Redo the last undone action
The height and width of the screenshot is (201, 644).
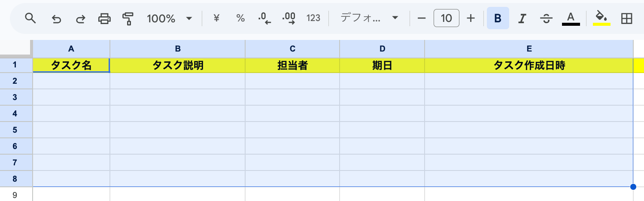tap(80, 18)
